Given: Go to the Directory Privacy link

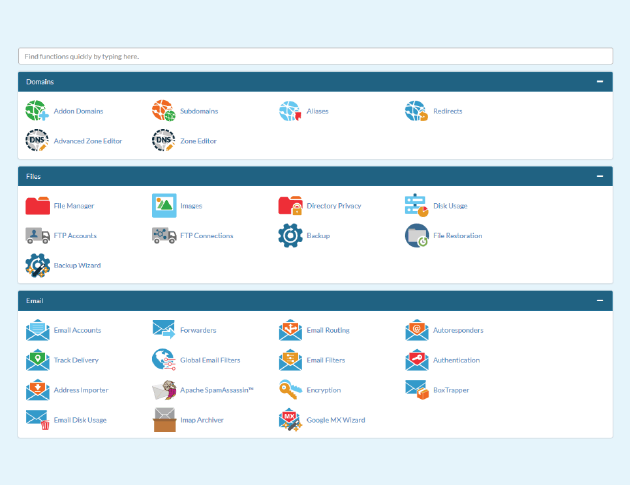Looking at the screenshot, I should (334, 206).
